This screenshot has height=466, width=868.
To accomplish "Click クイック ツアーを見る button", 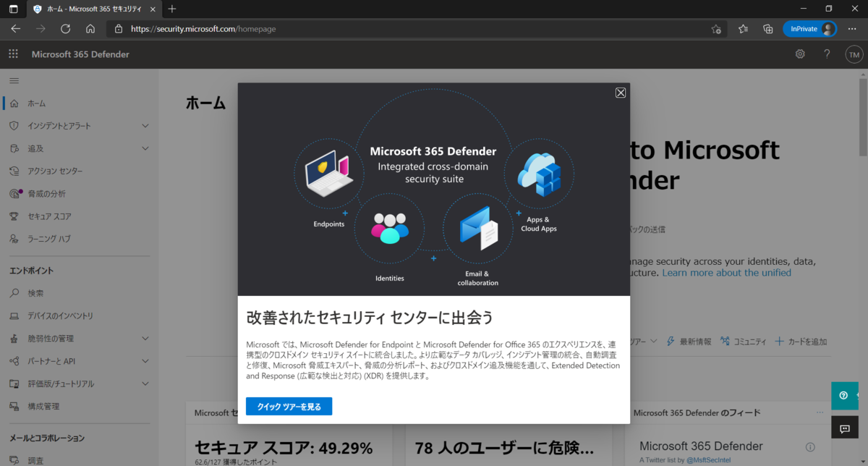I will click(289, 407).
